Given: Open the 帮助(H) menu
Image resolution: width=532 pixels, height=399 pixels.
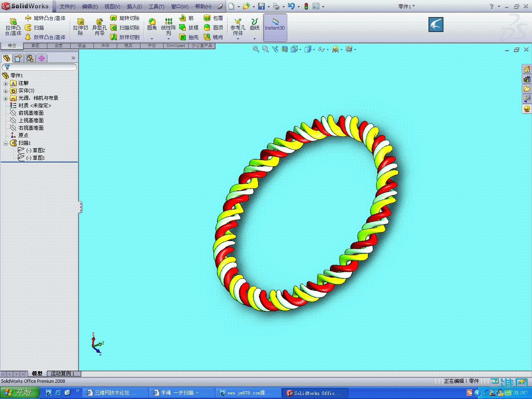Looking at the screenshot, I should (x=203, y=6).
